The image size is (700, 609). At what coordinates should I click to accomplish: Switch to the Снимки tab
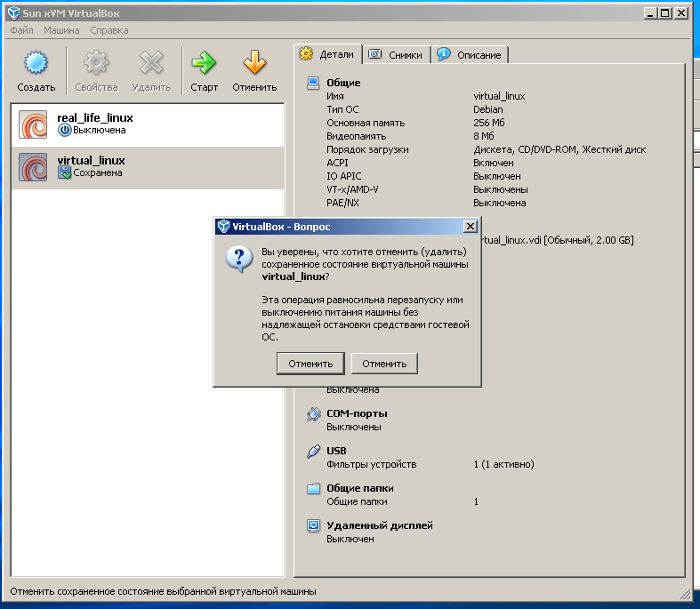[x=397, y=55]
